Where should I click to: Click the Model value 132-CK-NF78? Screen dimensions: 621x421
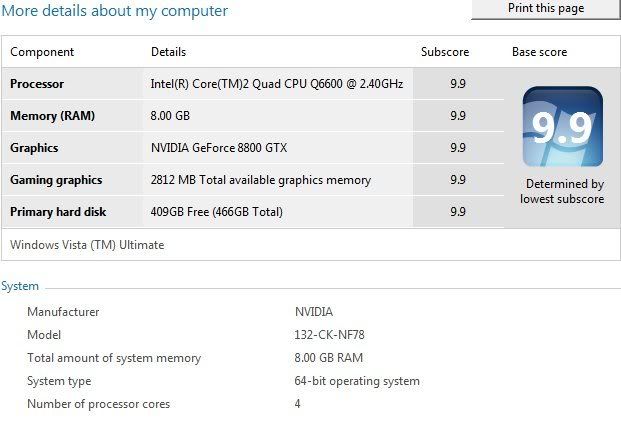tap(329, 335)
